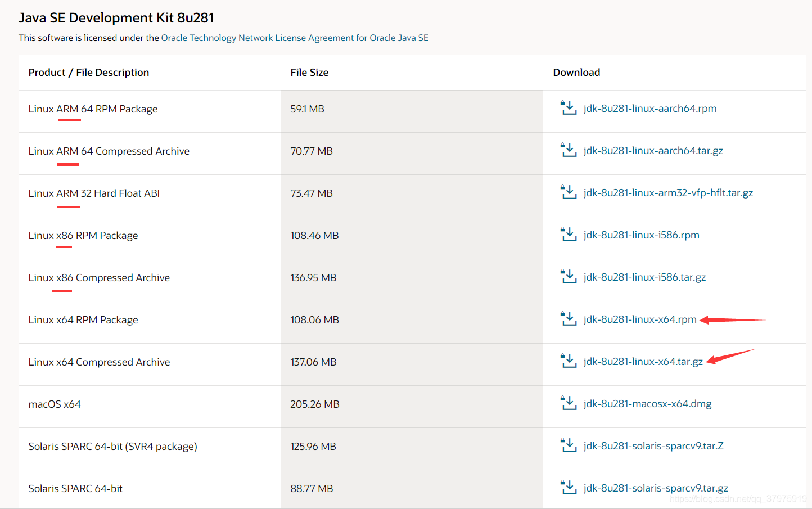The image size is (812, 509).
Task: Download jdk-8u281-linux-x64.tar.gz via its link
Action: [643, 362]
